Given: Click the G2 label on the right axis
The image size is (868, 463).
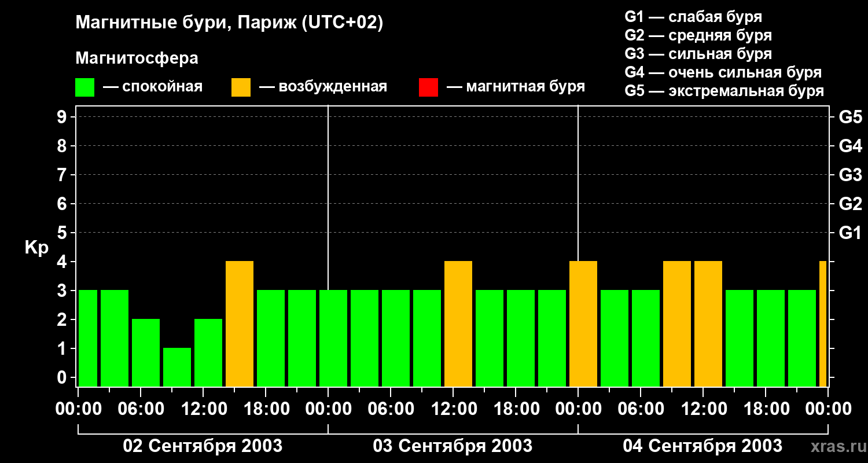Looking at the screenshot, I should (x=850, y=204).
